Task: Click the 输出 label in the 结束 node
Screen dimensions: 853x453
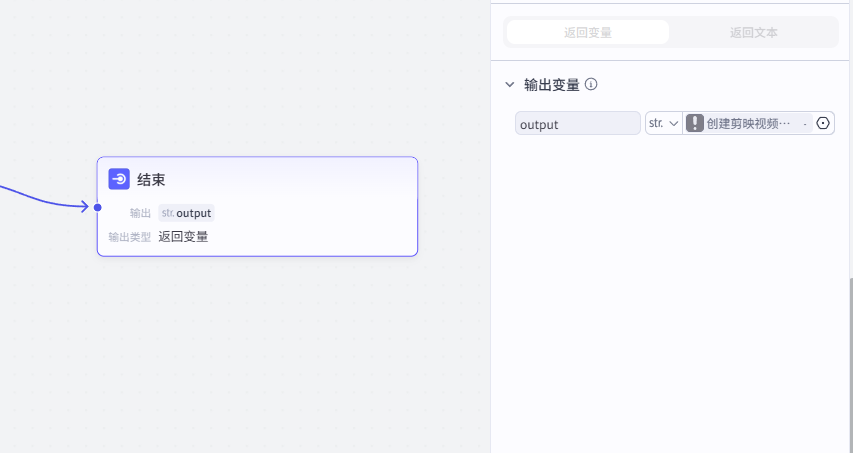Action: 140,213
